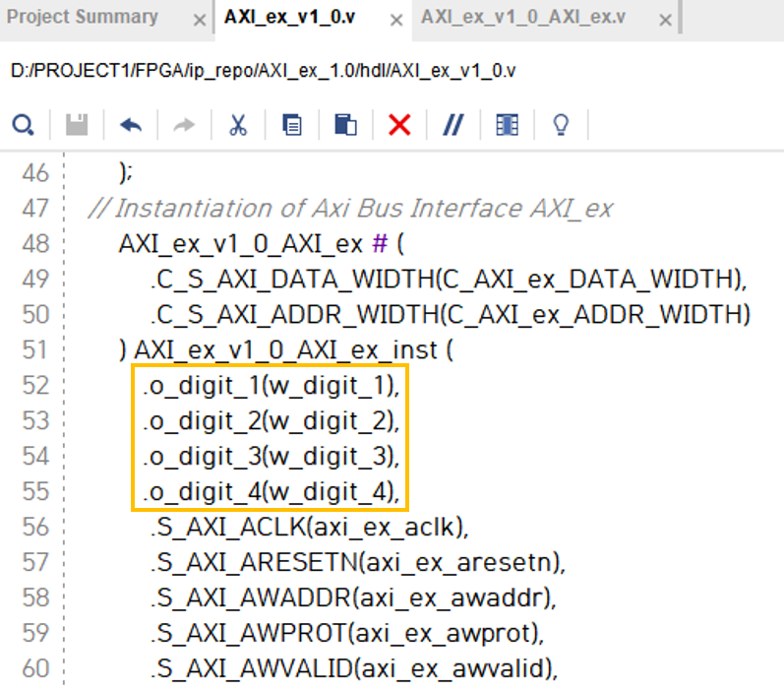Switch to the Project Summary tab
This screenshot has height=691, width=784.
82,17
